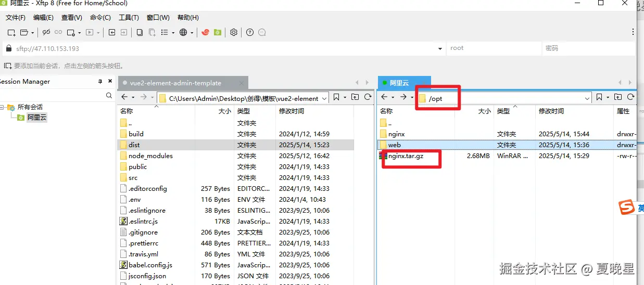Open the dropdown beside the session properties icon
This screenshot has width=644, height=285.
pyautogui.click(x=80, y=33)
